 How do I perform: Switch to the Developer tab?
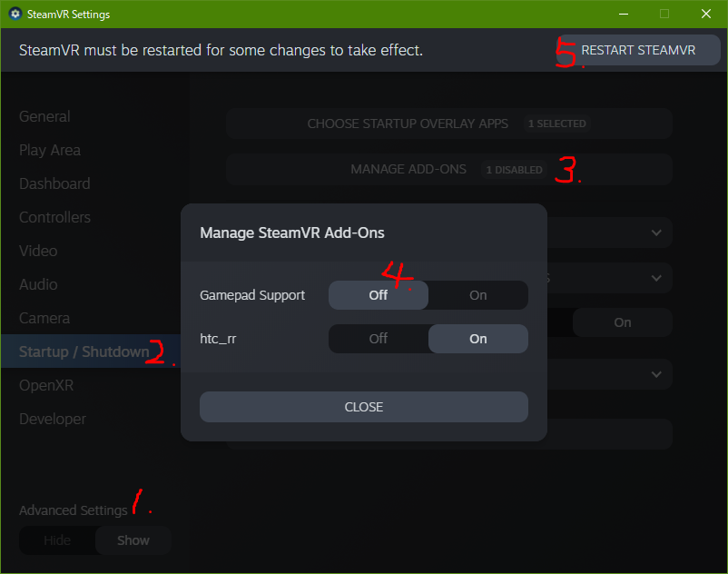tap(53, 419)
